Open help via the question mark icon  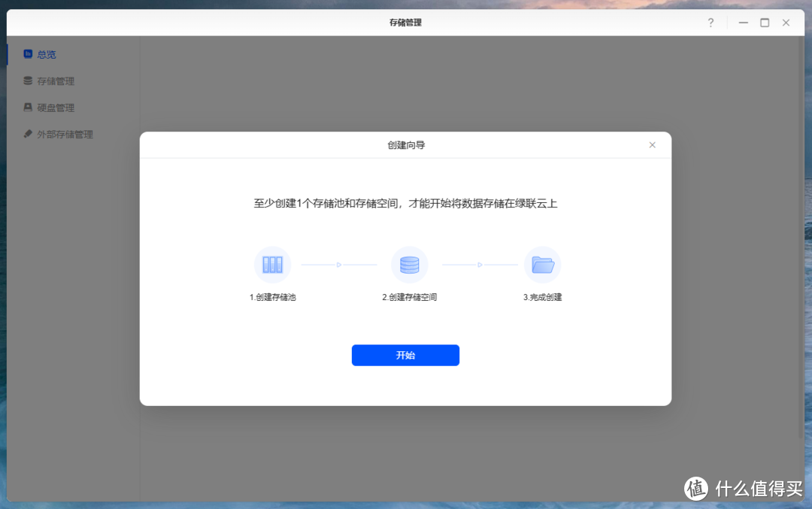coord(710,23)
